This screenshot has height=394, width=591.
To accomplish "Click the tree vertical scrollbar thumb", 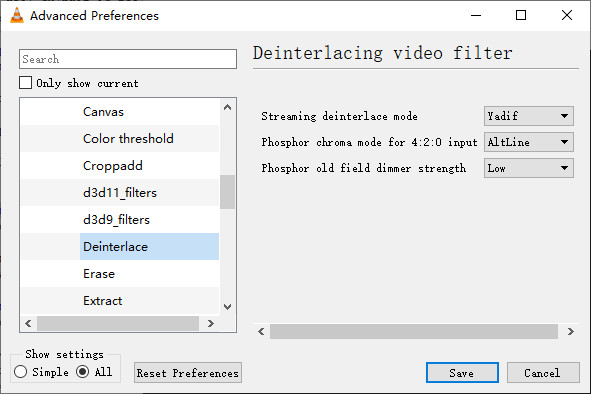I will pyautogui.click(x=227, y=192).
